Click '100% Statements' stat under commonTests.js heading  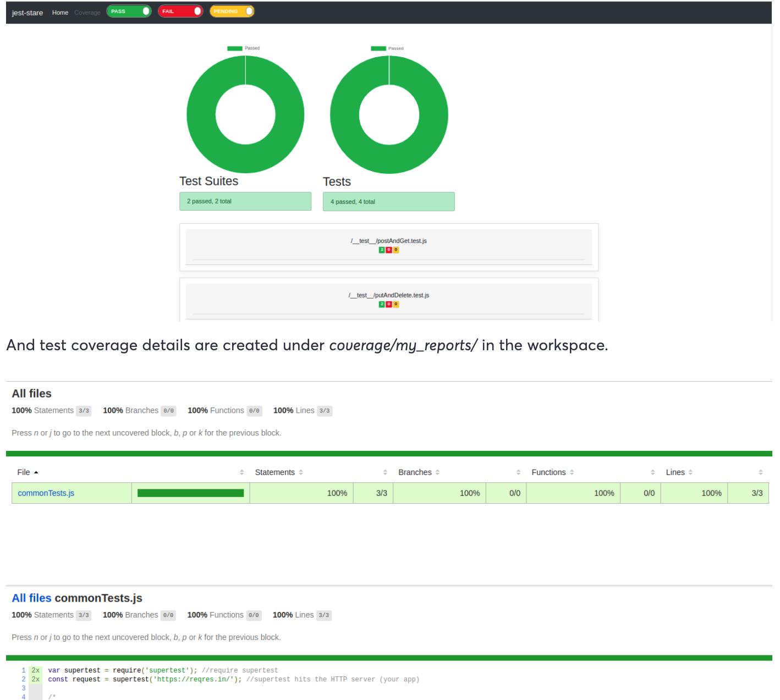(x=51, y=615)
